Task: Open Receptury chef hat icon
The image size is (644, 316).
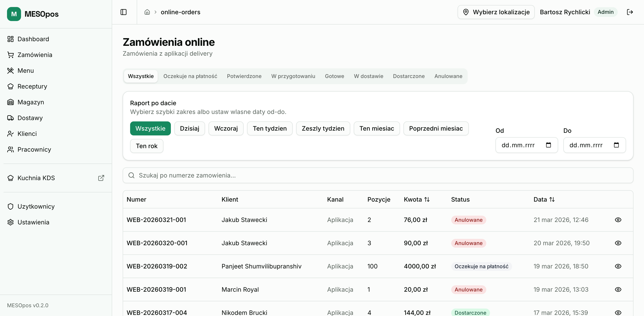Action: tap(11, 86)
